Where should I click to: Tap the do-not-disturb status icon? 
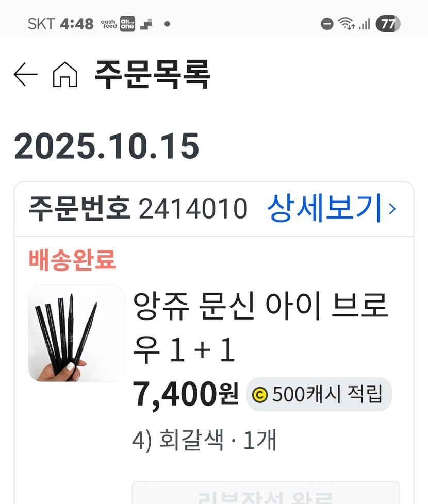click(327, 24)
